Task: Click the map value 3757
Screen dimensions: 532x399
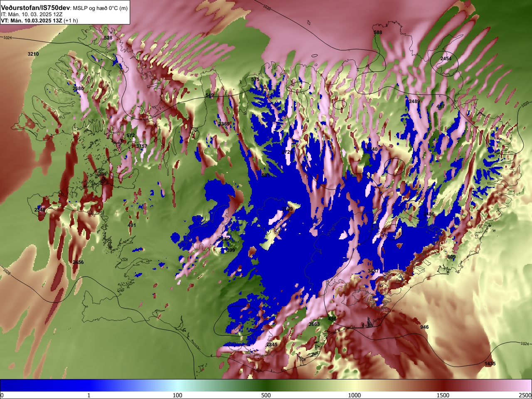Action: point(142,146)
